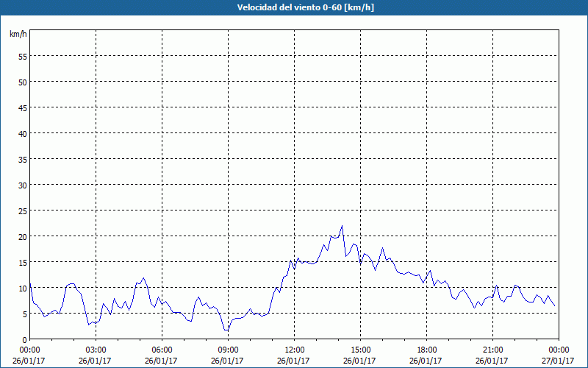The image size is (588, 368).
Task: Click the 30 value on the y-axis
Action: 23,185
